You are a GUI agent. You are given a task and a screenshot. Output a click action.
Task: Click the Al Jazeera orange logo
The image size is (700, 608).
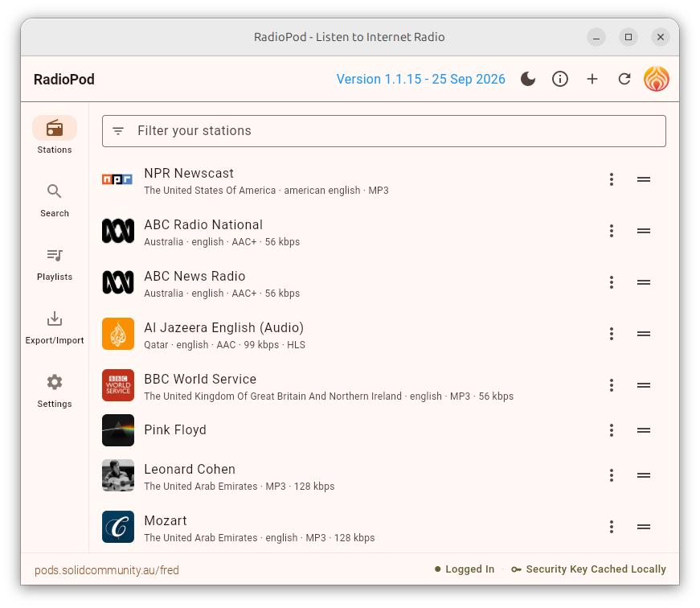[118, 334]
